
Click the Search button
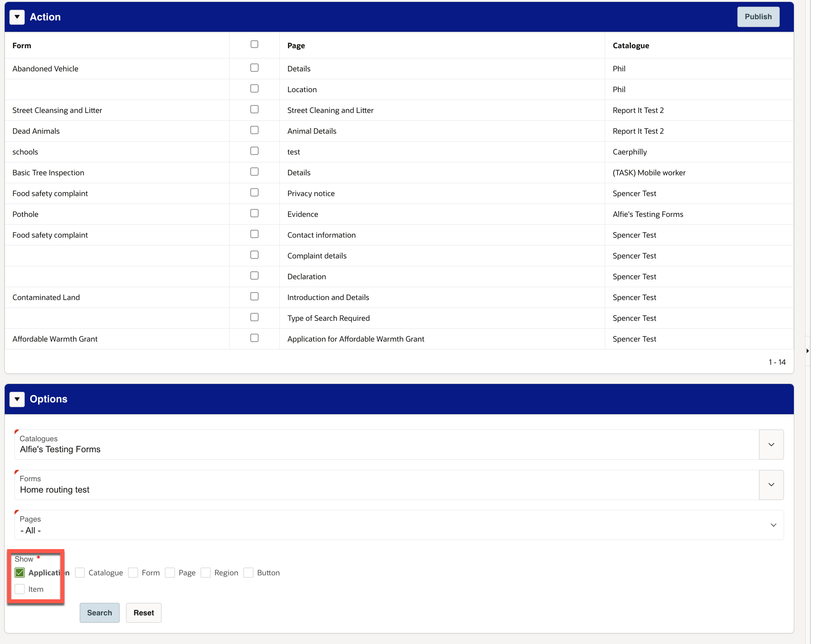99,613
